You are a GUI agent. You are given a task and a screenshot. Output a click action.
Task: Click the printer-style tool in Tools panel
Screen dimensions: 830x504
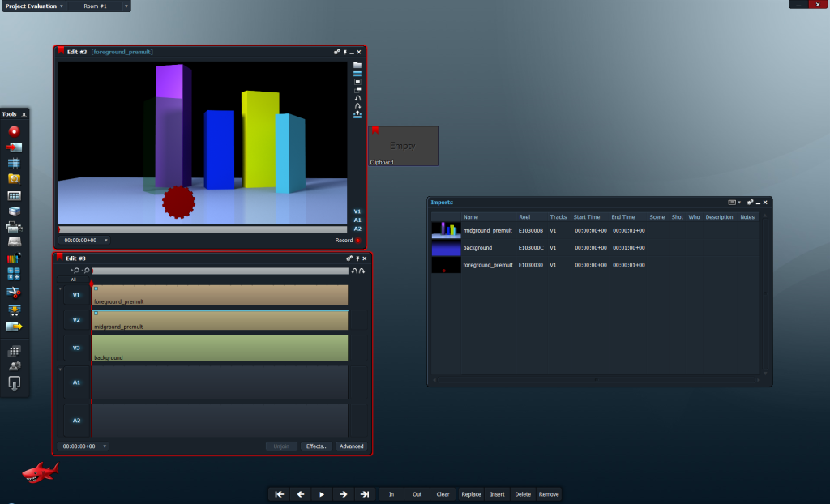click(15, 227)
